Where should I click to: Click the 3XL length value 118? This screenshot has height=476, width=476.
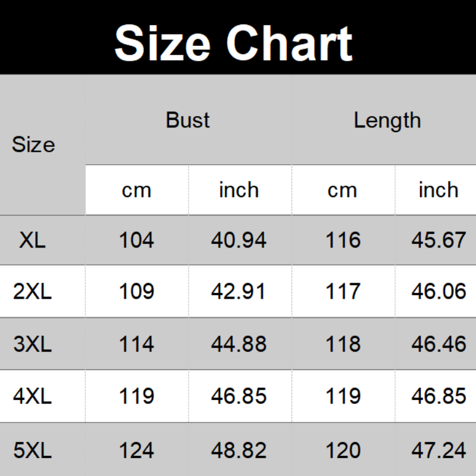click(x=343, y=344)
